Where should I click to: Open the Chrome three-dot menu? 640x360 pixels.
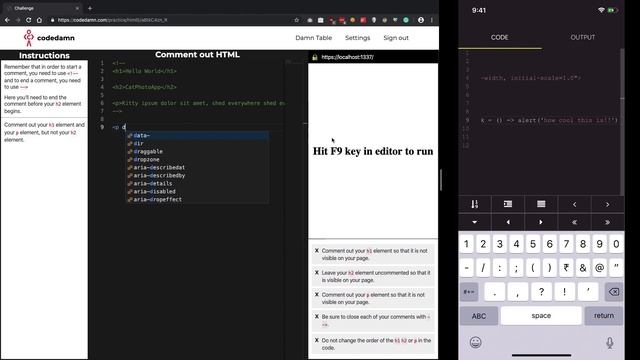[x=432, y=20]
